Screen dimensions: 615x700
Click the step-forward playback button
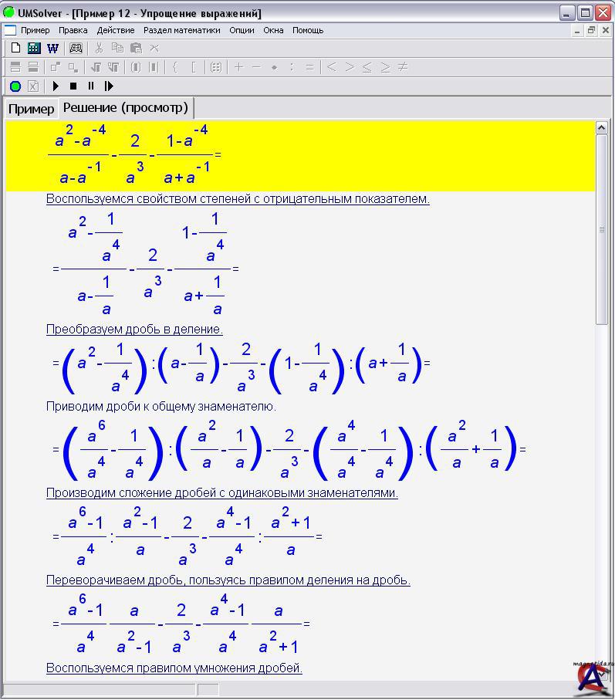[x=109, y=86]
